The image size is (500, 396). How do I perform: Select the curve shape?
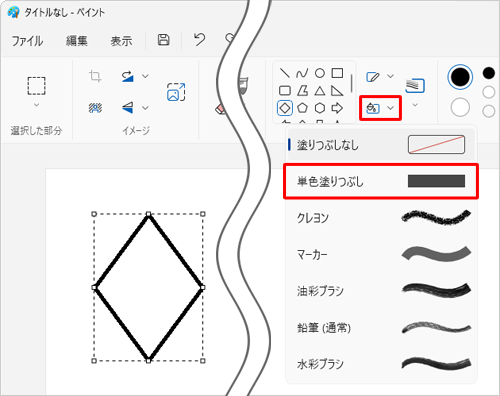click(x=302, y=73)
